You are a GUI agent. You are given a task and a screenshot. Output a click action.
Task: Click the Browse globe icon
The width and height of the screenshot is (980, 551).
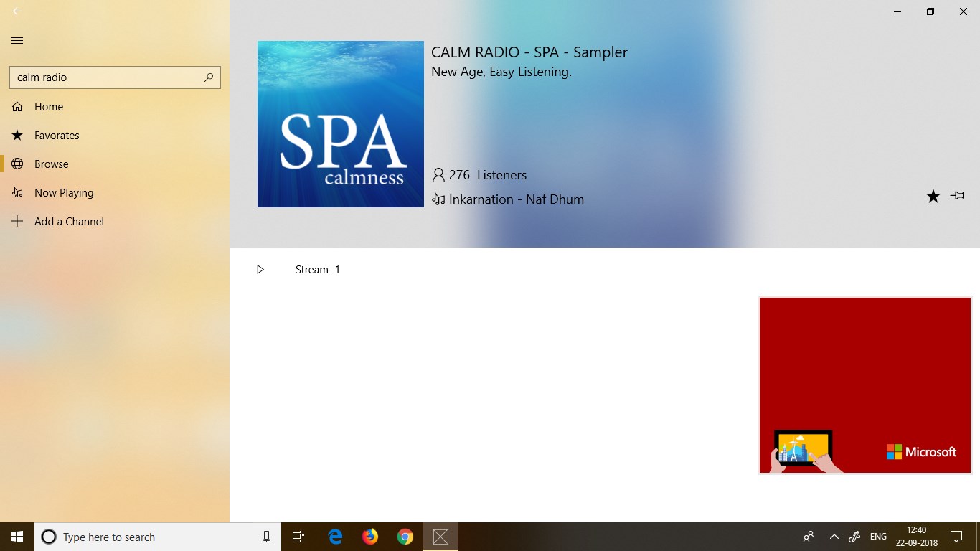(x=17, y=164)
